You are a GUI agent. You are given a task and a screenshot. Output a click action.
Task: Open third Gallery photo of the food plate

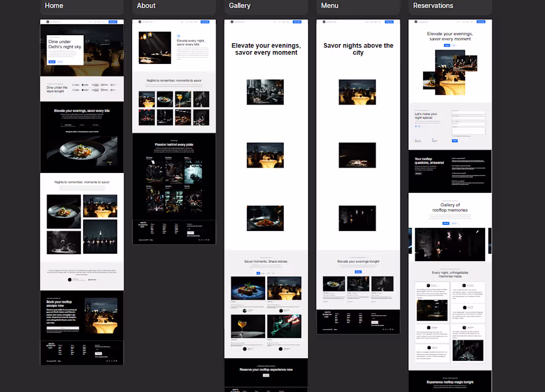265,218
